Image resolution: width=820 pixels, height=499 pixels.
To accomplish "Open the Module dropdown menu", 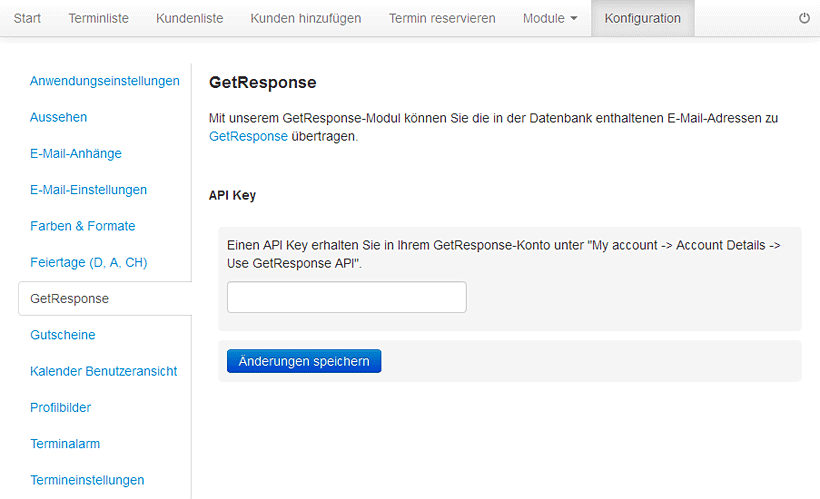I will [550, 18].
